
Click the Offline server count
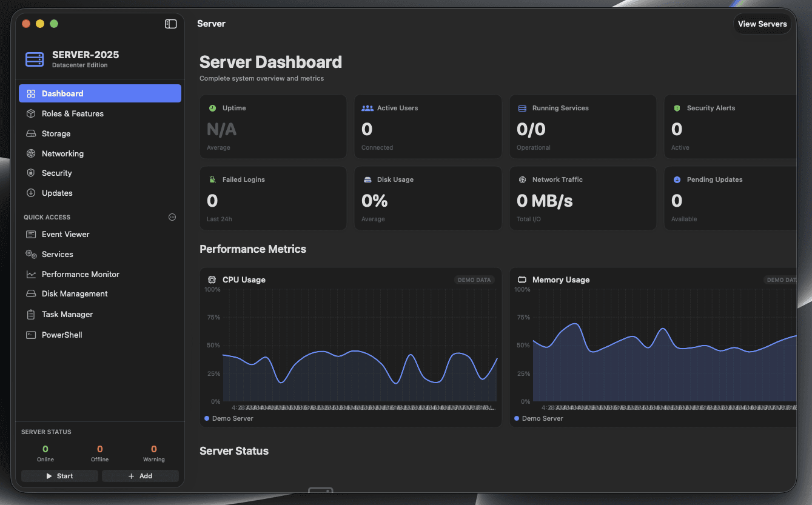tap(99, 449)
